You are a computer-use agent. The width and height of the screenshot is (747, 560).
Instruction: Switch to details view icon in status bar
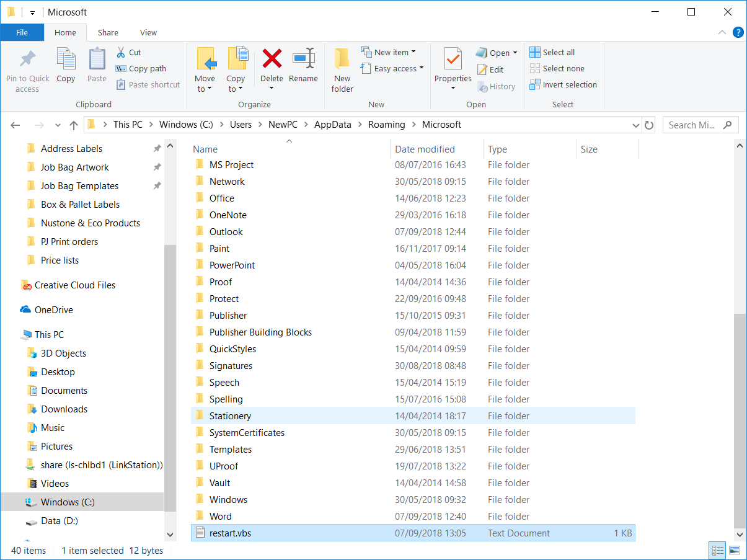(x=718, y=550)
